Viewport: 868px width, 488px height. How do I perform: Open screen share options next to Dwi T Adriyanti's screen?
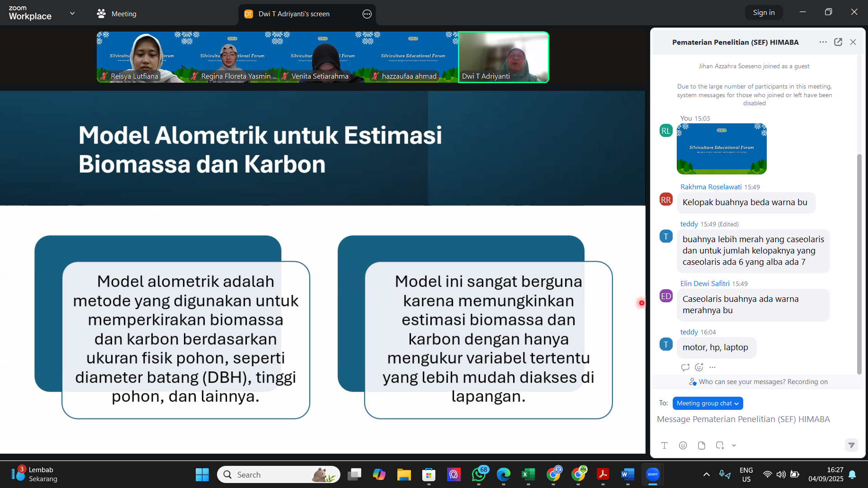tap(367, 14)
